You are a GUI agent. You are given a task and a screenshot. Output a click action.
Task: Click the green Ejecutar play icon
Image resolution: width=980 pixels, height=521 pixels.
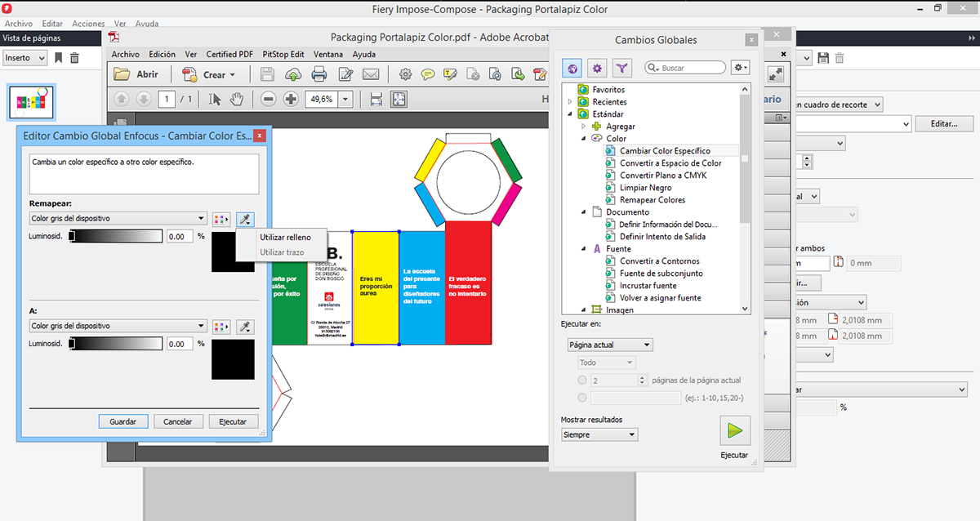(734, 430)
